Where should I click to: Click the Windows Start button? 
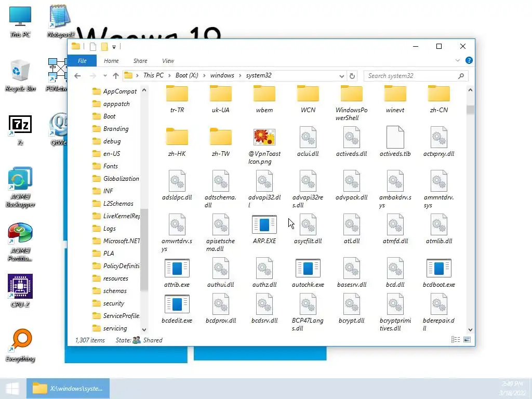12,389
